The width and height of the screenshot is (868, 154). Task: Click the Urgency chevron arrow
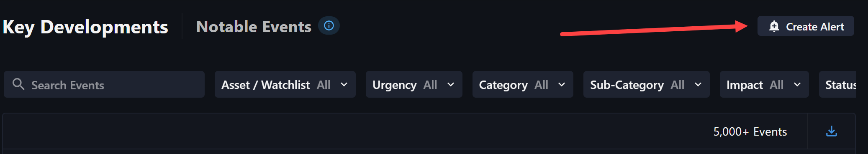point(451,85)
